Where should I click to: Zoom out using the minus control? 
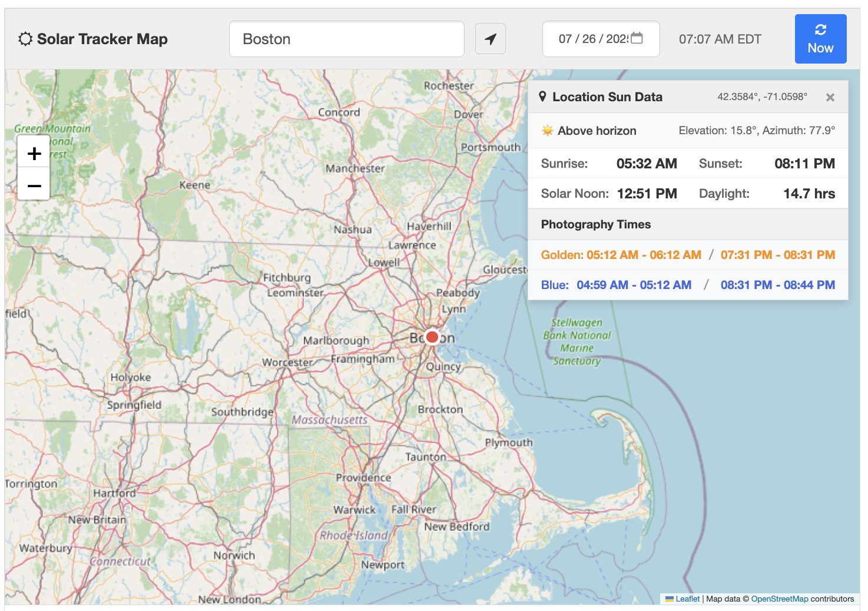[x=34, y=185]
